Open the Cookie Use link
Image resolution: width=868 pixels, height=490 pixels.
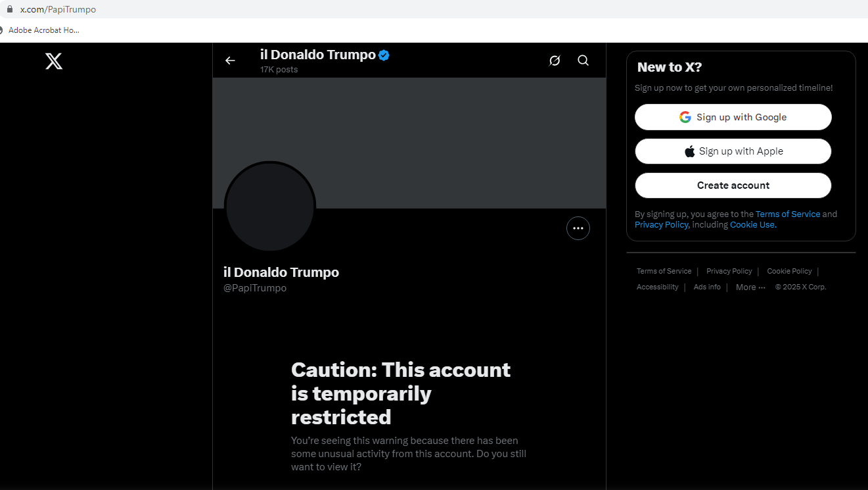point(753,224)
